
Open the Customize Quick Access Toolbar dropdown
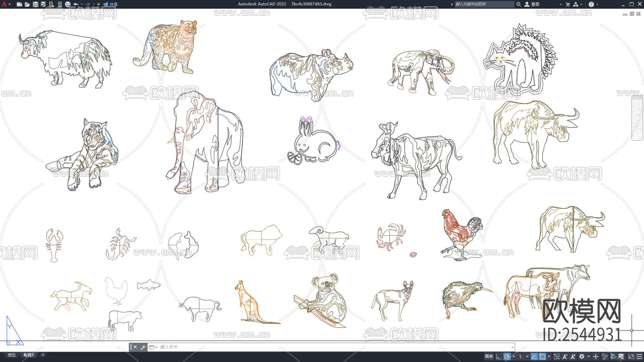pos(99,4)
